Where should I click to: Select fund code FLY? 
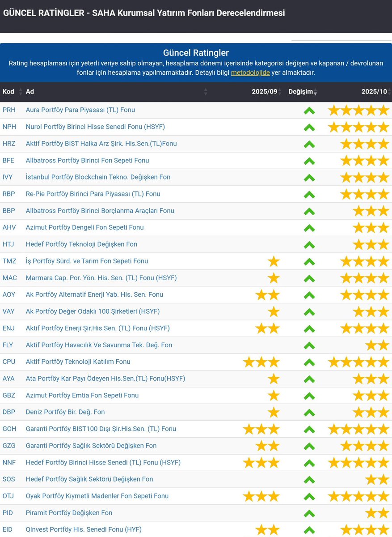(x=8, y=345)
